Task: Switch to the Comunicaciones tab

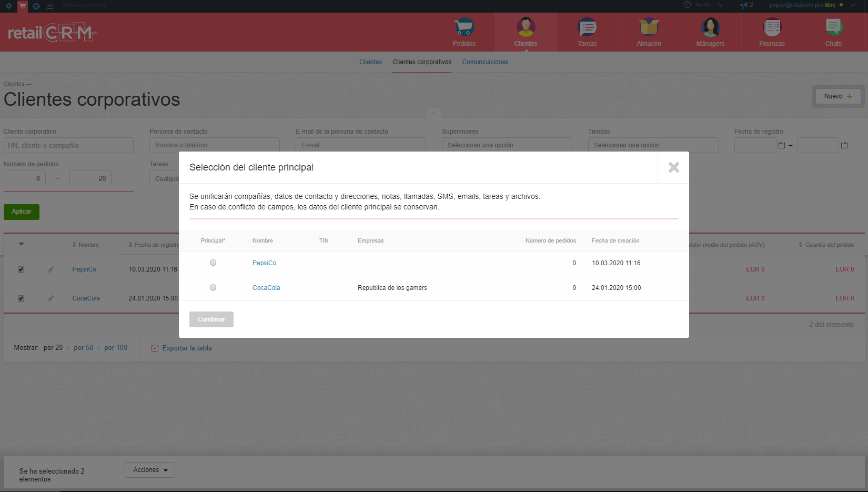Action: click(485, 62)
